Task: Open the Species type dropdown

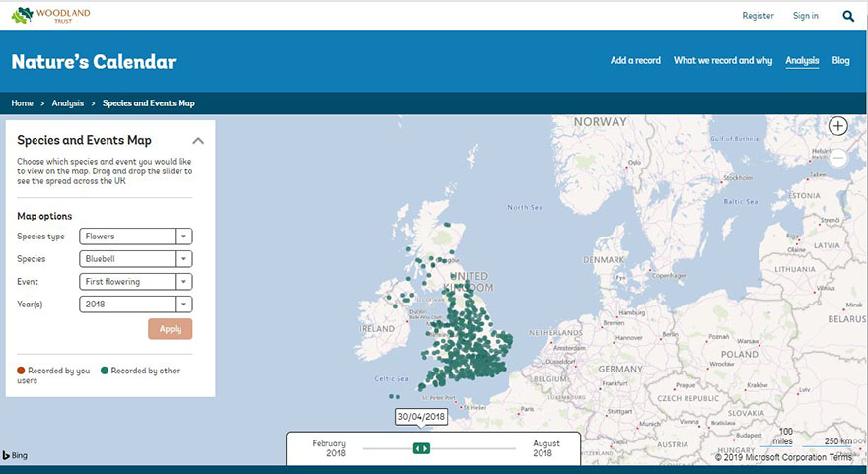Action: coord(135,237)
